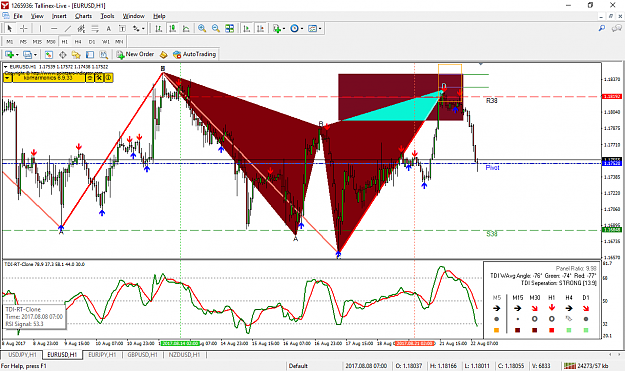Open the Arrows tool dropdown arrow
Screen dimensions: 625x371
(143, 29)
